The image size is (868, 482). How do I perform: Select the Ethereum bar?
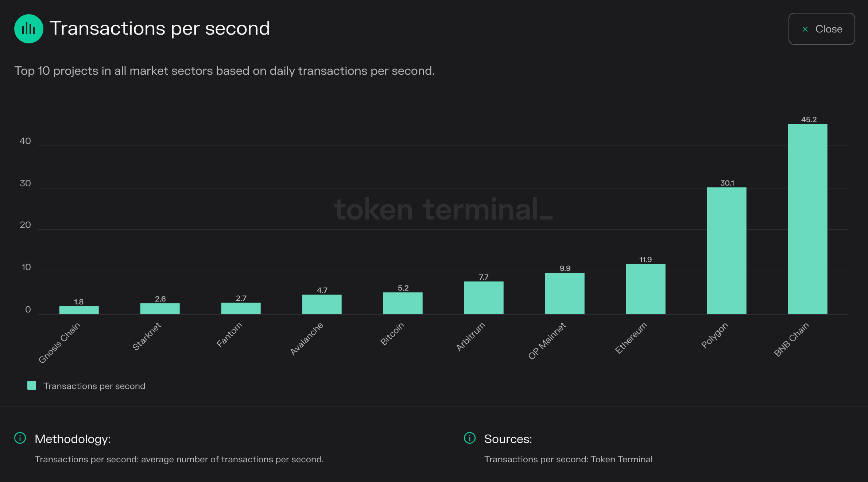[x=646, y=289]
